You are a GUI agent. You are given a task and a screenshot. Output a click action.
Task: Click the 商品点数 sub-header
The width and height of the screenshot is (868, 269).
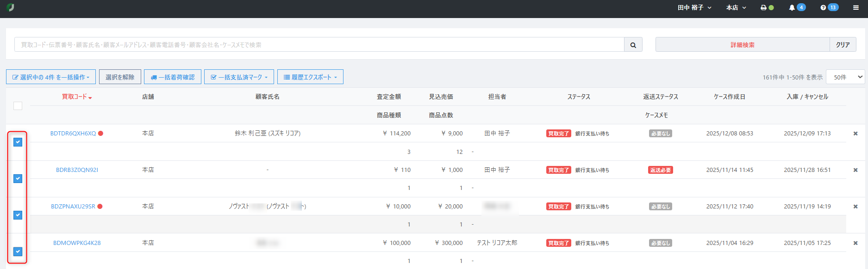441,115
